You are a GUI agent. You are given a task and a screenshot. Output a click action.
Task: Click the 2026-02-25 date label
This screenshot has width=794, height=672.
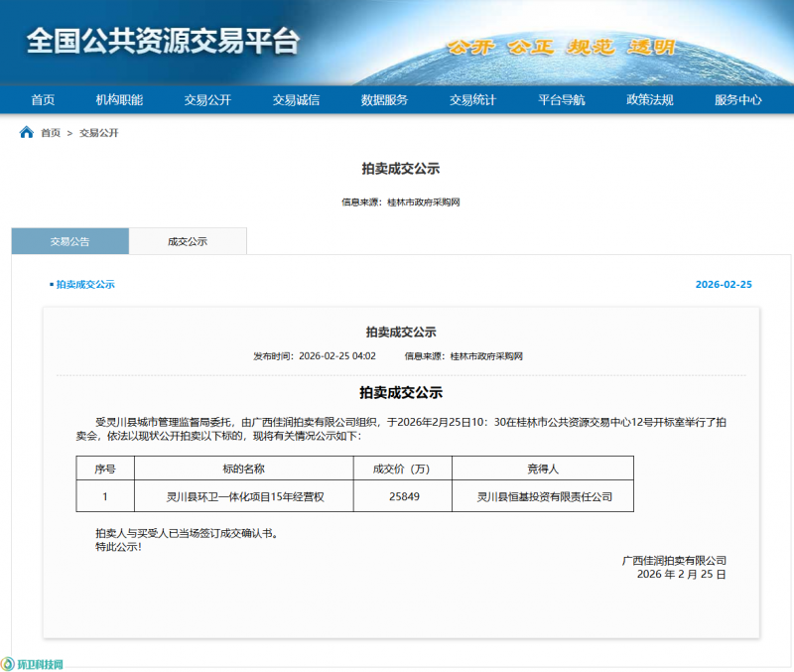724,285
